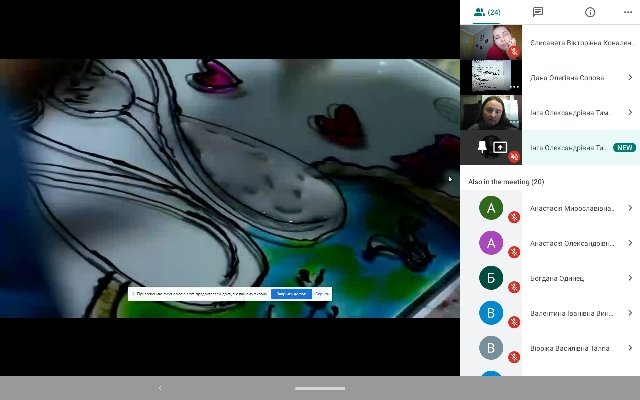The height and width of the screenshot is (400, 640).
Task: Select the dark green Б avatar
Action: coord(491,278)
